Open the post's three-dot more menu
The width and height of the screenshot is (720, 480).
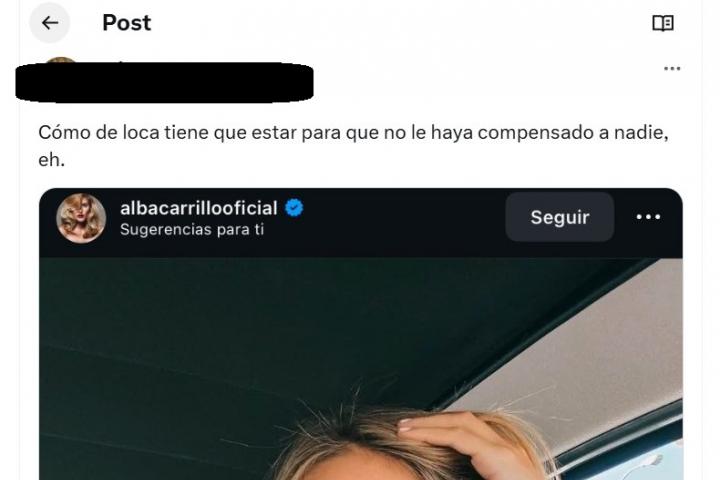pyautogui.click(x=672, y=69)
